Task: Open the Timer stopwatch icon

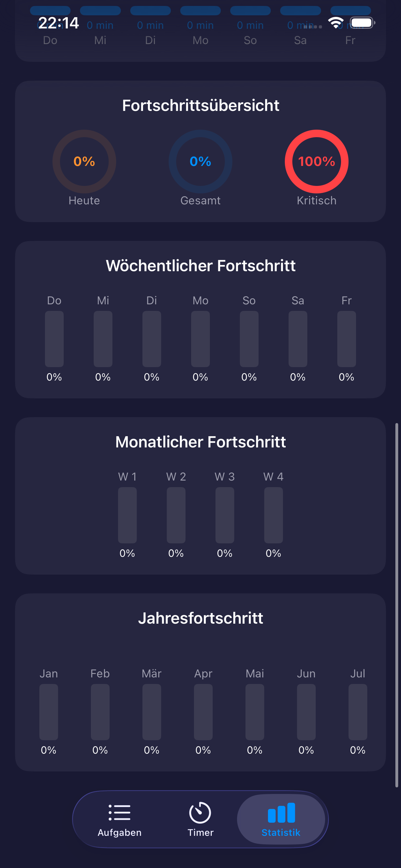Action: pyautogui.click(x=200, y=811)
